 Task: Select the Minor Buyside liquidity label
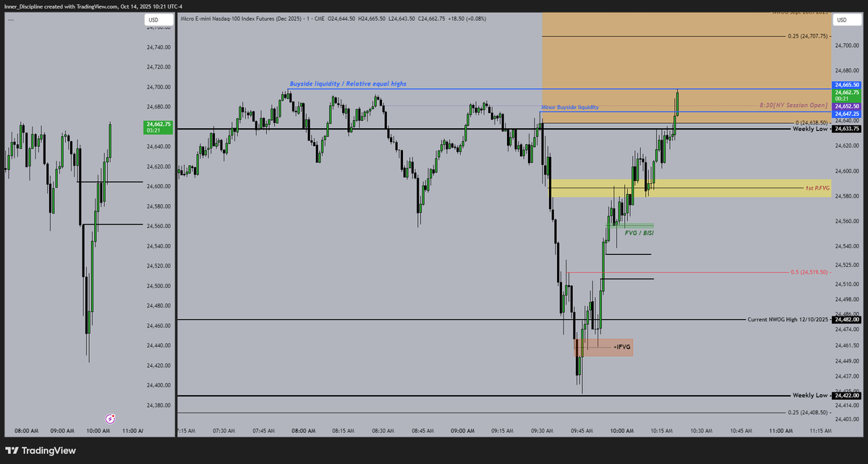point(570,107)
